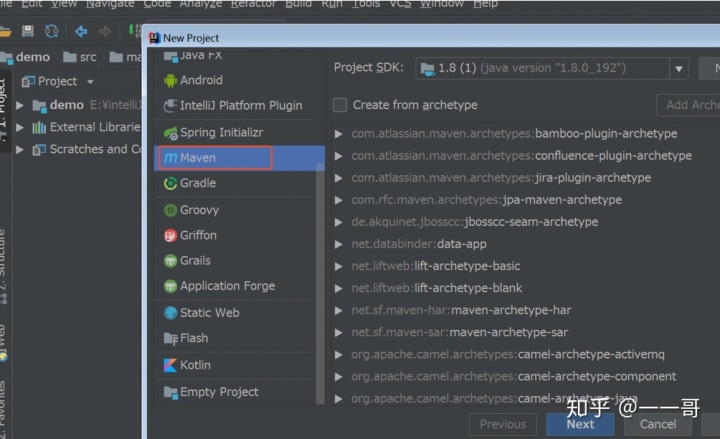Expand confluence-plugin-archetype entry
The width and height of the screenshot is (720, 439).
[338, 156]
